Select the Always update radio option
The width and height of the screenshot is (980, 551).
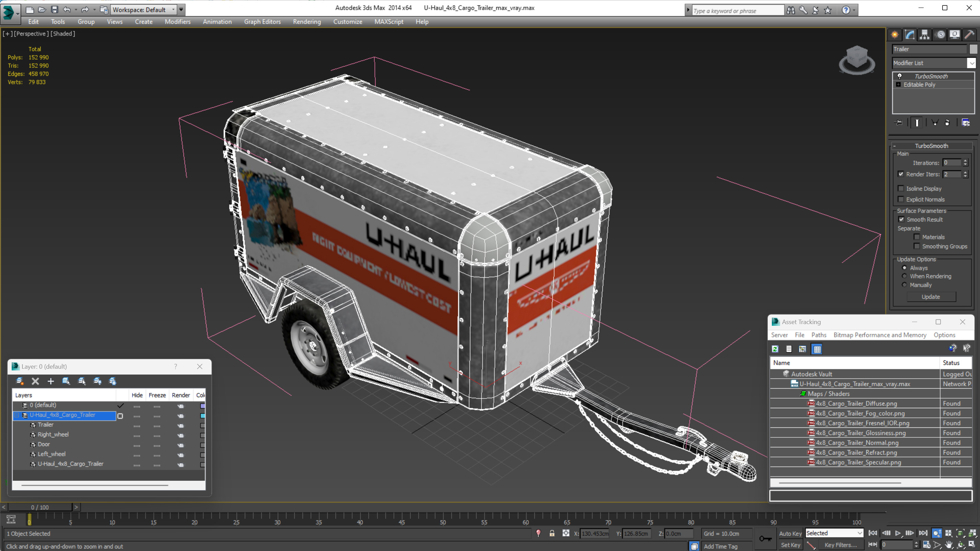point(904,268)
